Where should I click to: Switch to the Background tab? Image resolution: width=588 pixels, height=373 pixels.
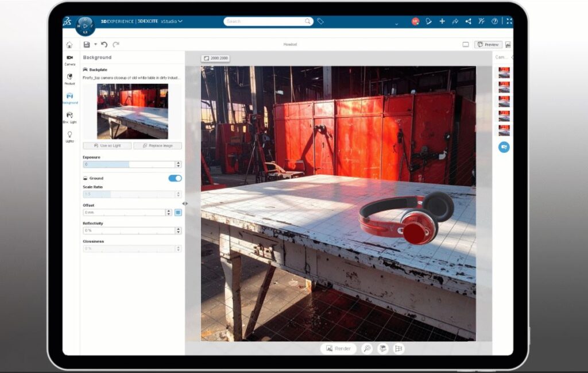click(69, 98)
